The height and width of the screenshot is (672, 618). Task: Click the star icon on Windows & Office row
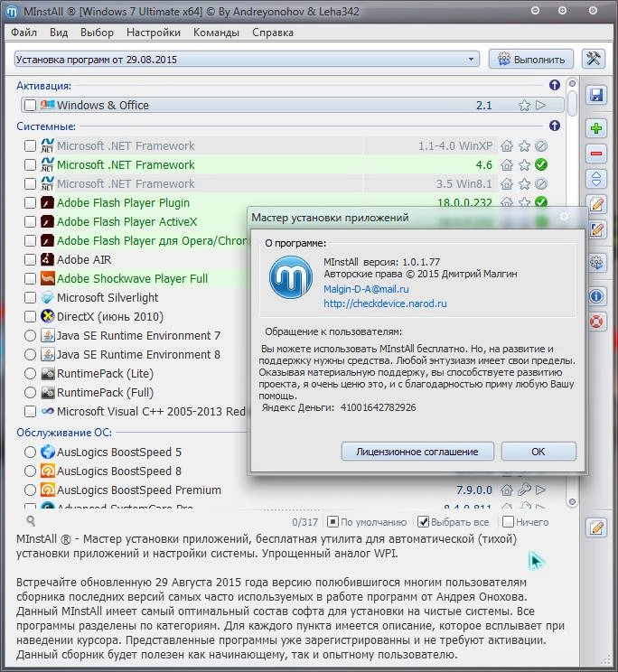point(524,106)
